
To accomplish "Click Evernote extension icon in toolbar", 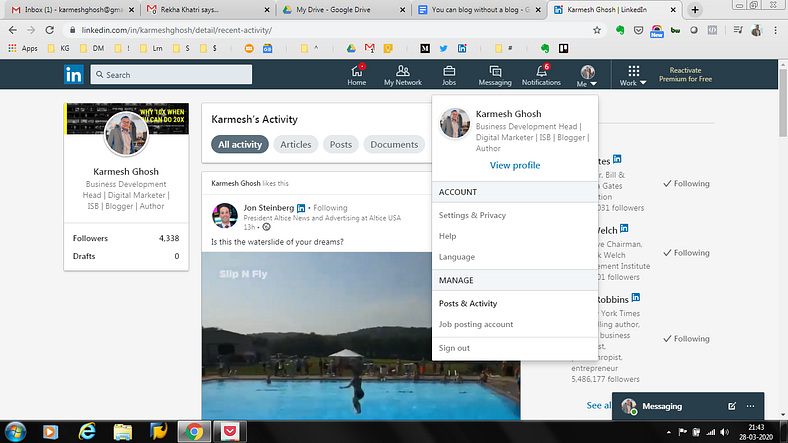I will 620,30.
